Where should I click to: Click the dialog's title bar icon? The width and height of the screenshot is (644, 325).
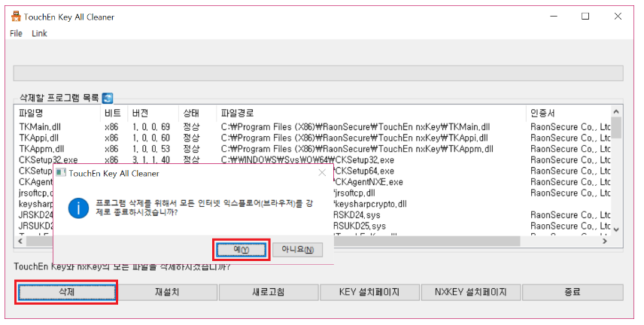(61, 173)
